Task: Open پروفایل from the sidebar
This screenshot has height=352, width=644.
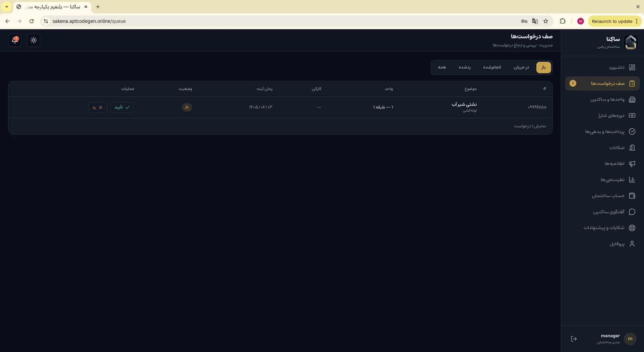Action: tap(602, 244)
